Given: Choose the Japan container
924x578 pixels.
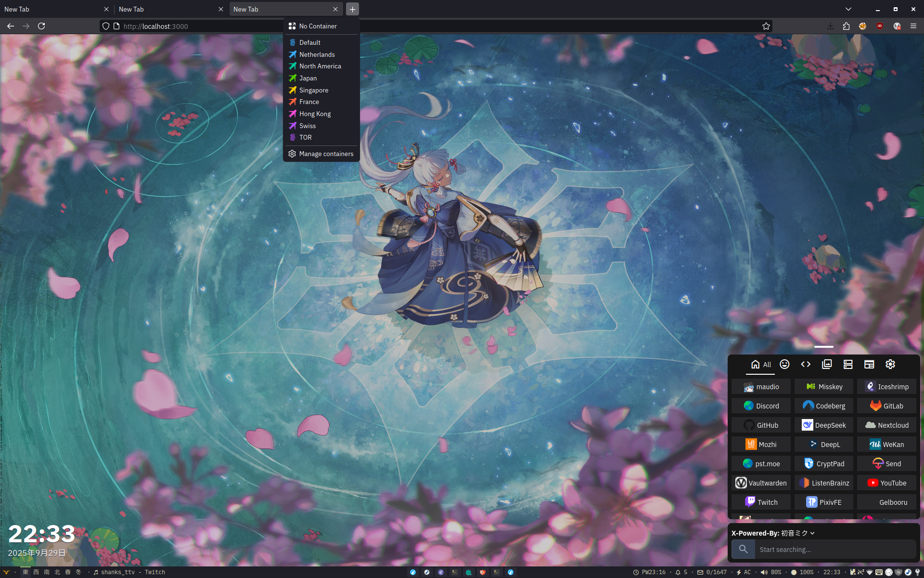Looking at the screenshot, I should click(x=308, y=78).
